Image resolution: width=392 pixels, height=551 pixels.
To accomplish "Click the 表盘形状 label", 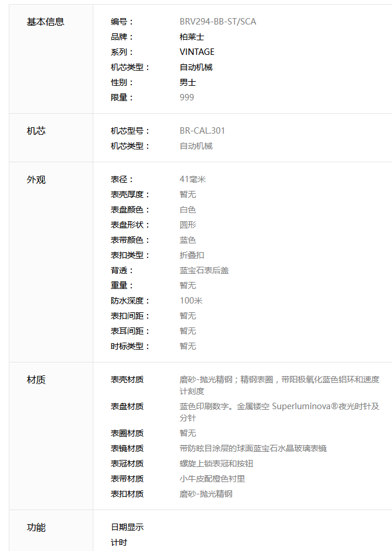I will click(130, 225).
